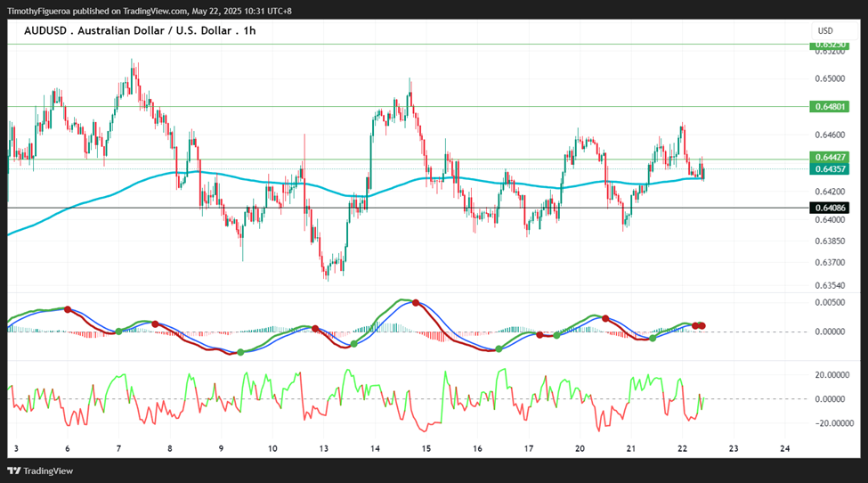Click date label 16 on time axis
This screenshot has width=868, height=483.
(x=478, y=448)
